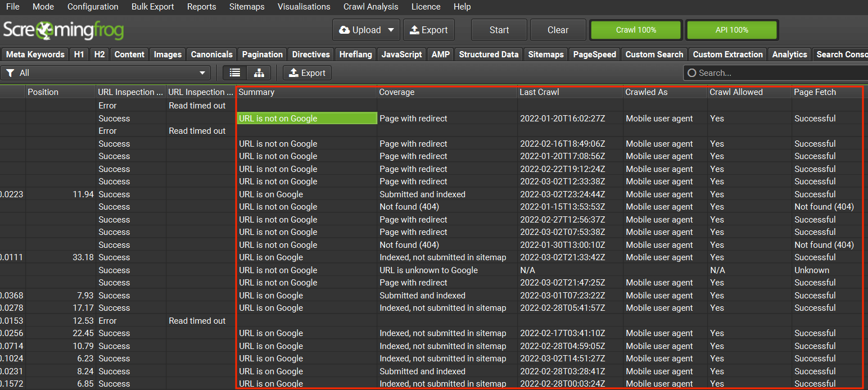Click the top toolbar Export button

point(429,30)
